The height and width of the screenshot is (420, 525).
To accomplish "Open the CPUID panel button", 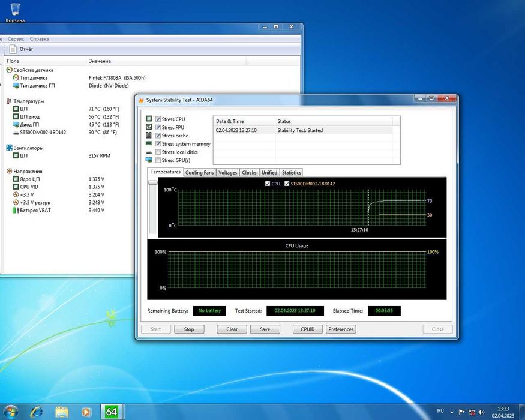I will pos(307,329).
